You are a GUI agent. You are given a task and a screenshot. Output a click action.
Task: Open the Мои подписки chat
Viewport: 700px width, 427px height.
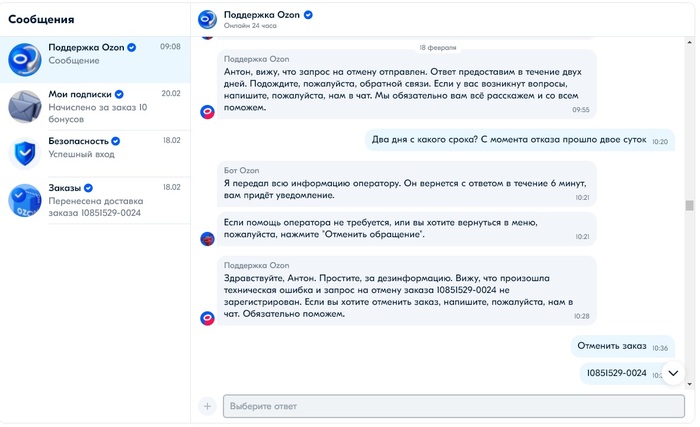coord(95,106)
